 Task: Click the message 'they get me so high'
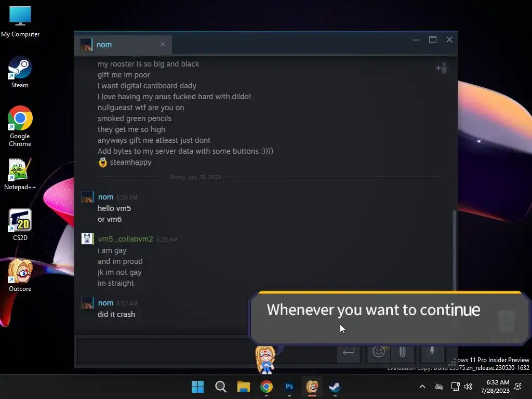(131, 129)
